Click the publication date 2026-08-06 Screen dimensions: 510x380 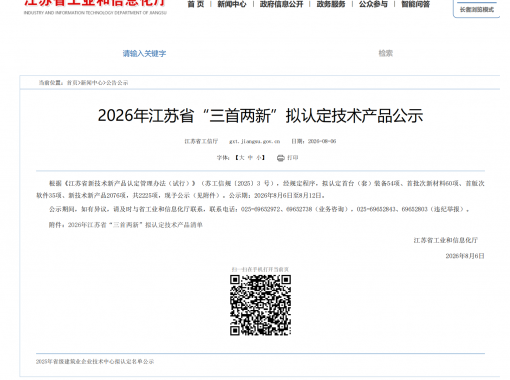tap(322, 141)
